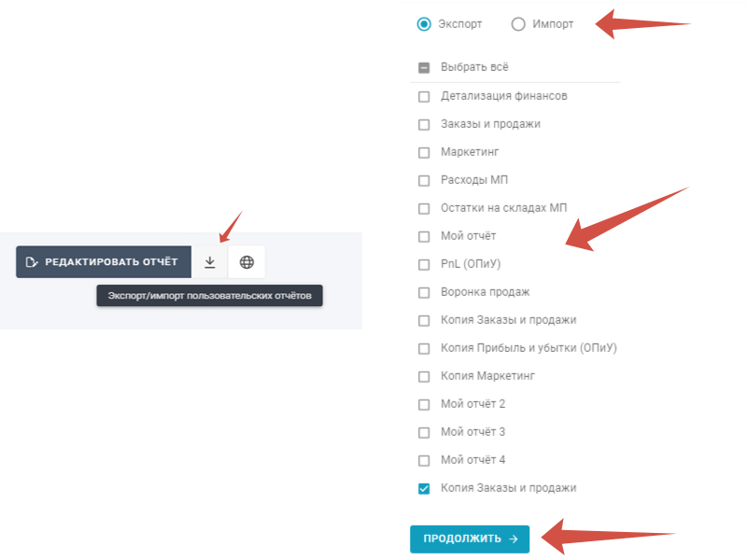Viewport: 747px width, 560px height.
Task: Check the Расходы МП checkbox
Action: 424,180
